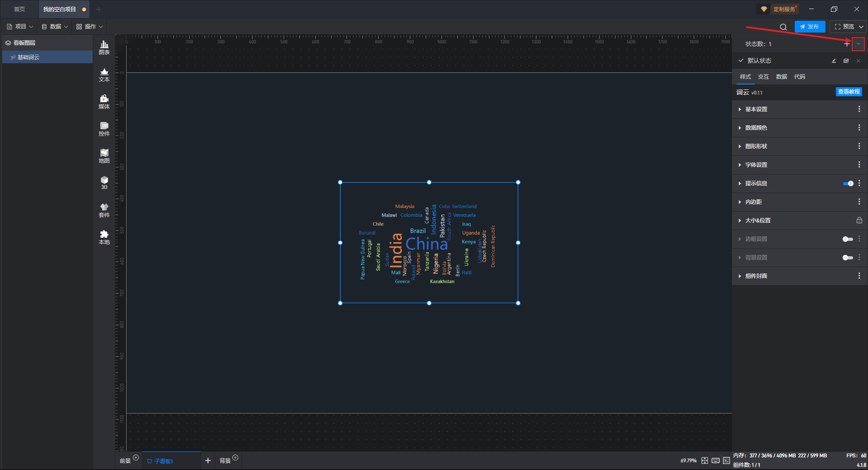Select the 3D components icon
This screenshot has height=470, width=868.
point(104,183)
